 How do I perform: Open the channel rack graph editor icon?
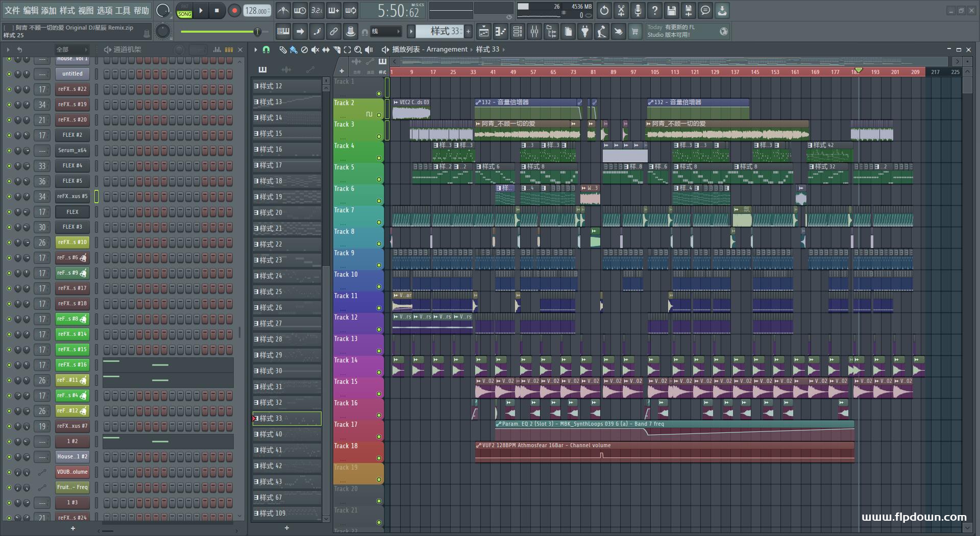[217, 50]
